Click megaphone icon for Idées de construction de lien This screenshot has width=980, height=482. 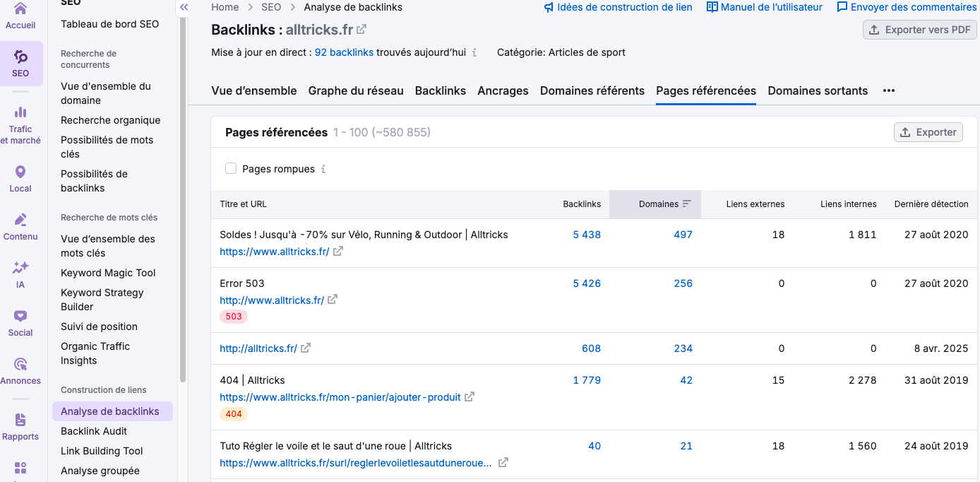[549, 7]
